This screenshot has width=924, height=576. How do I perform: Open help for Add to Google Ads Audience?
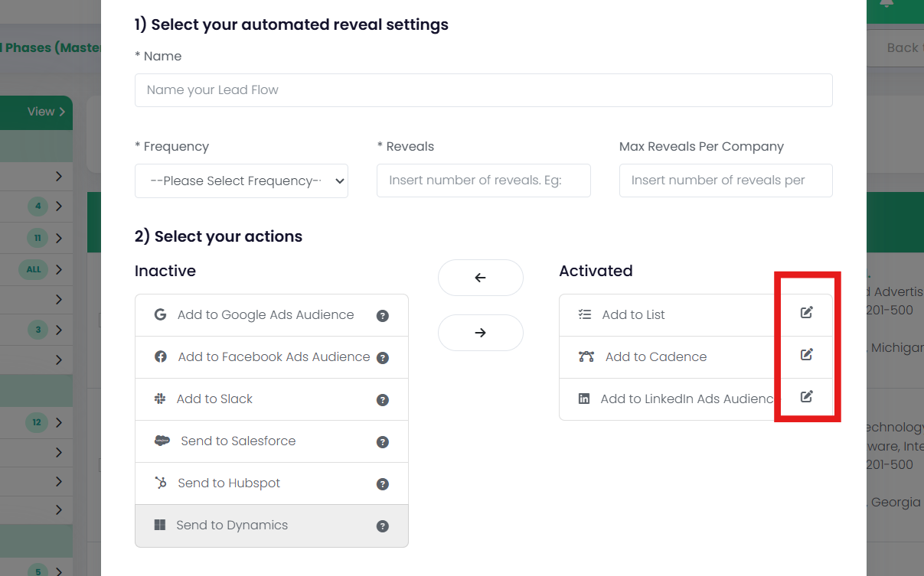pyautogui.click(x=383, y=316)
